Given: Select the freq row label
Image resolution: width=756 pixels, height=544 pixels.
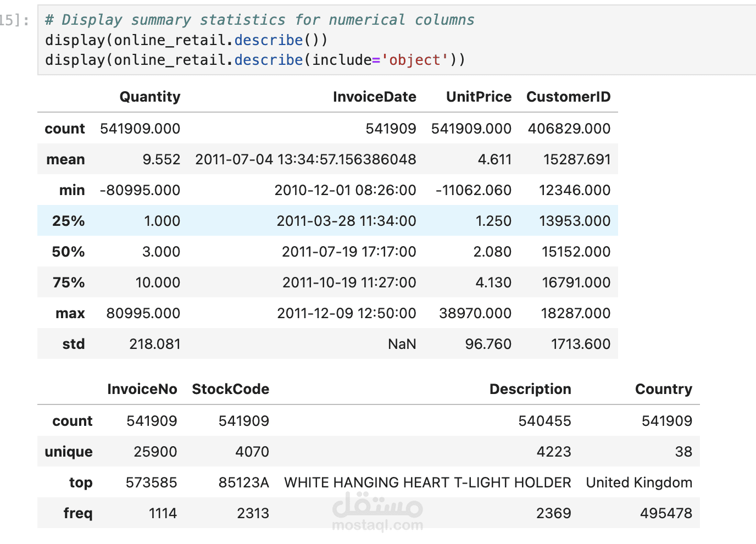Looking at the screenshot, I should tap(77, 513).
